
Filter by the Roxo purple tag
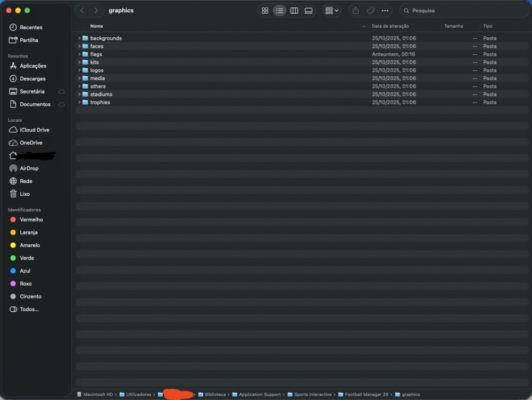click(x=21, y=284)
